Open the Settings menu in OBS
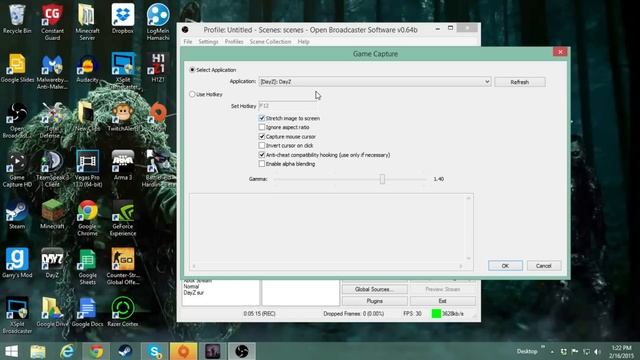640x360 pixels. [208, 42]
